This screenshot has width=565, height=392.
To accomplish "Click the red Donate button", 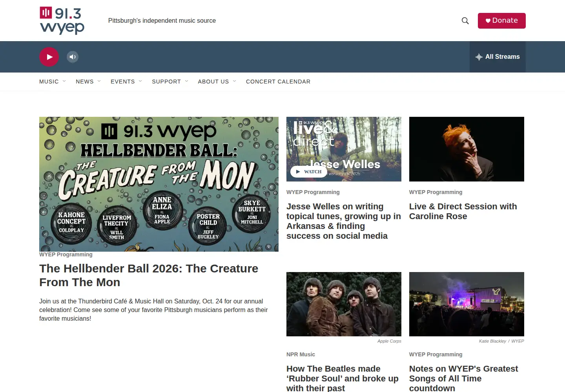I will click(501, 21).
